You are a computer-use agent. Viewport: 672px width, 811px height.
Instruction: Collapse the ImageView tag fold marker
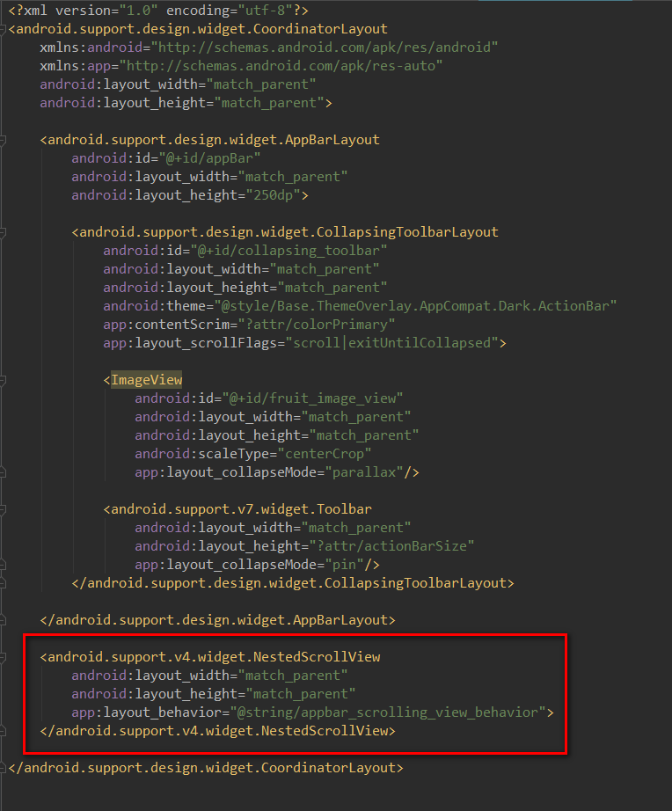(3, 380)
